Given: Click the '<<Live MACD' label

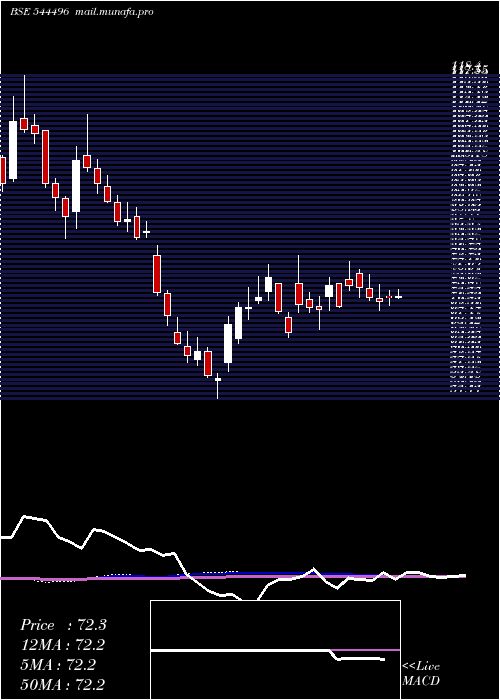Looking at the screenshot, I should point(421,673).
